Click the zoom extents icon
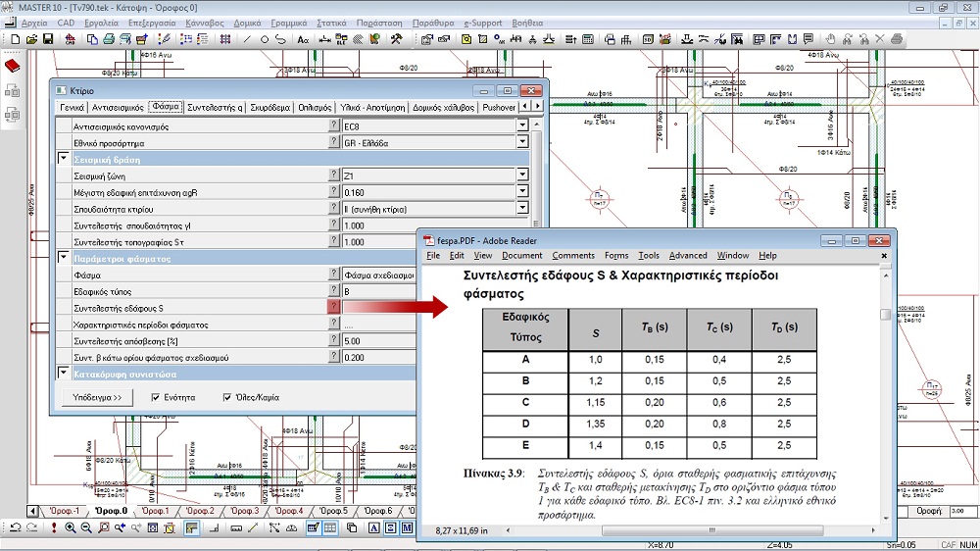Viewport: 980px width, 551px height. [x=153, y=527]
